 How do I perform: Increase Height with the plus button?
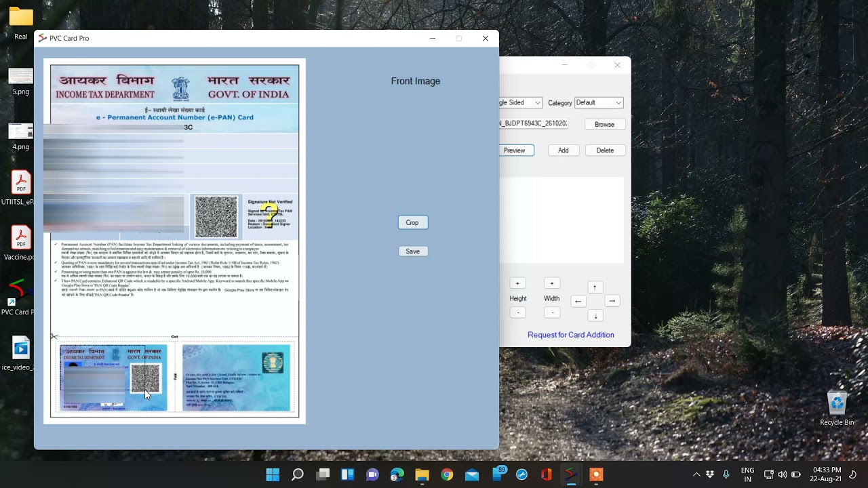tap(518, 283)
